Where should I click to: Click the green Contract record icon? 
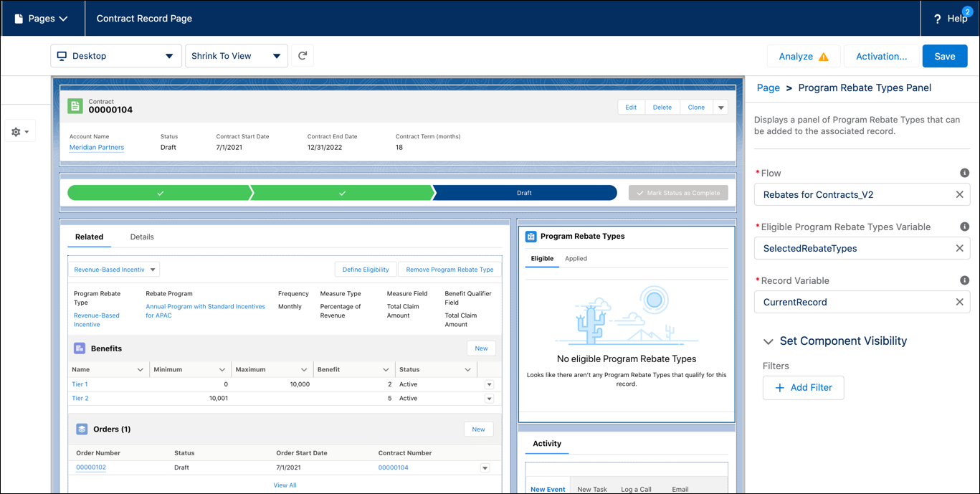[x=75, y=105]
